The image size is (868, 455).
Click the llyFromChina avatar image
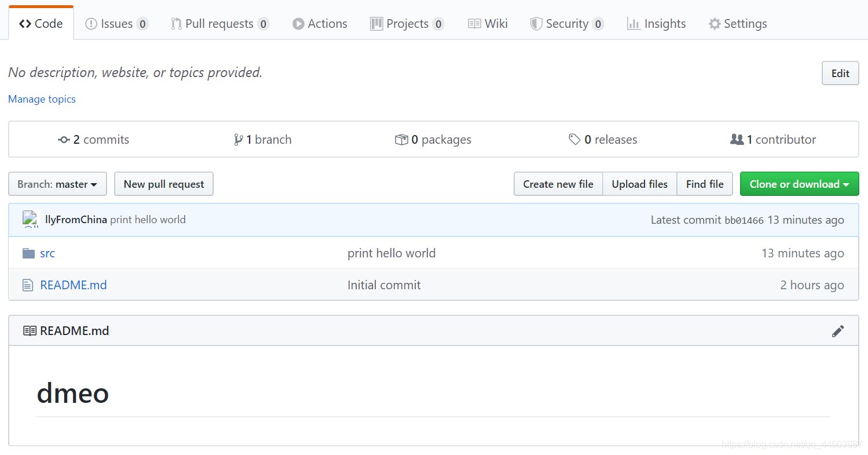click(x=30, y=219)
